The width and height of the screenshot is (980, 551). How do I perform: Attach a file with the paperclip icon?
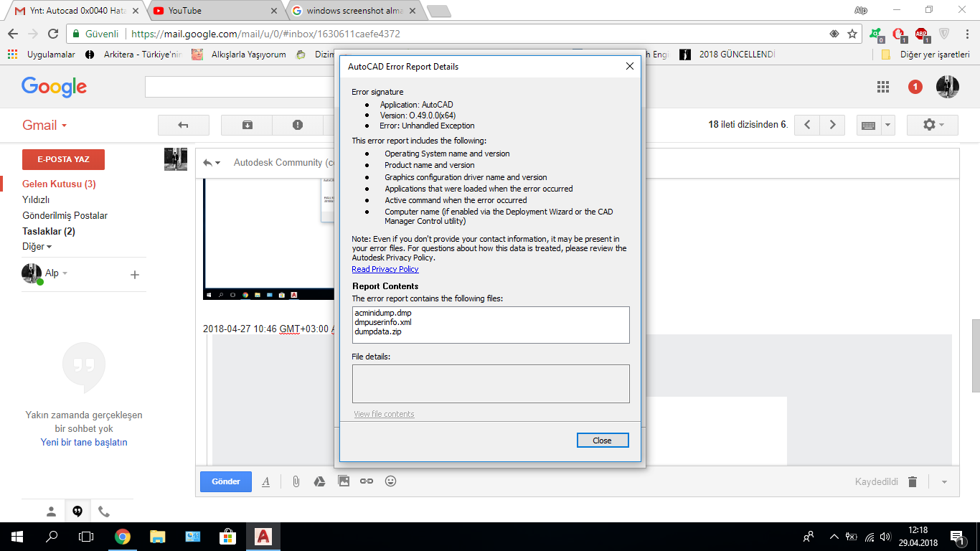pyautogui.click(x=296, y=481)
